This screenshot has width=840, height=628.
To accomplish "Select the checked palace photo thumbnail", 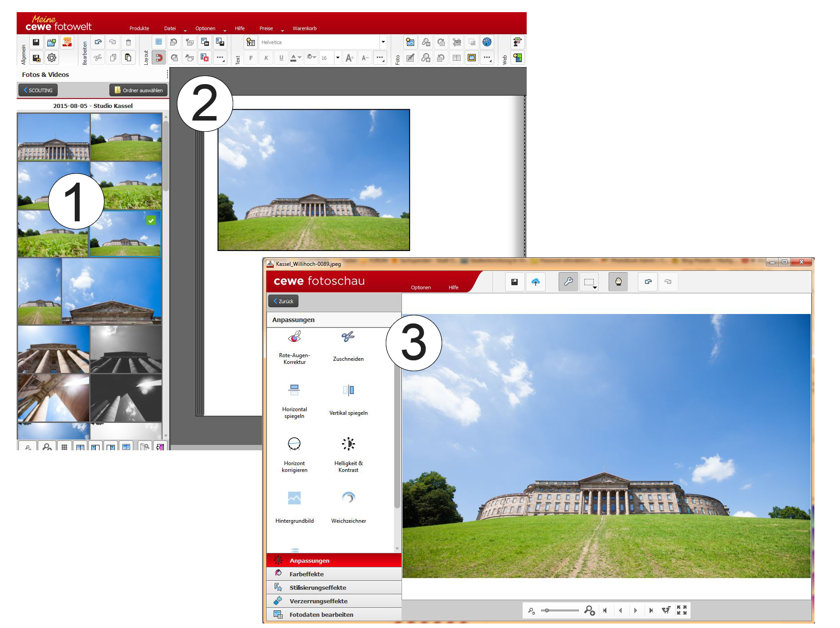I will 125,234.
